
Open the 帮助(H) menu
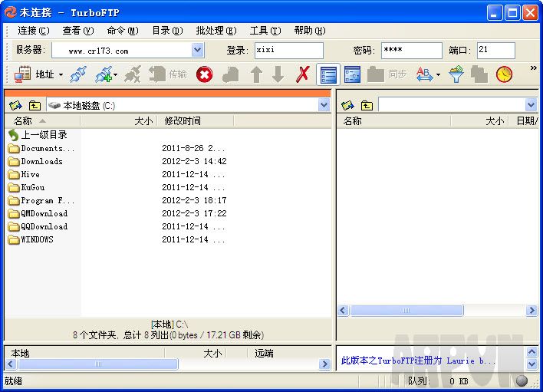click(310, 31)
